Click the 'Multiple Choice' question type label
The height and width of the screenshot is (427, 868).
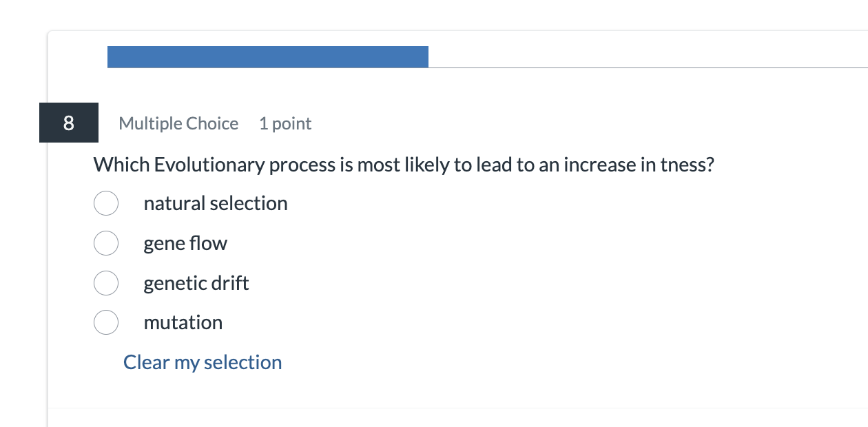(178, 124)
